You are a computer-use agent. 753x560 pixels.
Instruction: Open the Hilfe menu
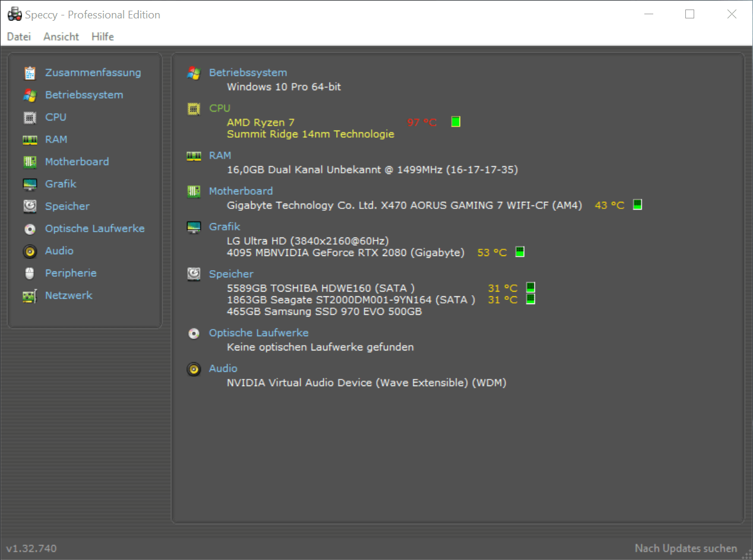tap(103, 36)
